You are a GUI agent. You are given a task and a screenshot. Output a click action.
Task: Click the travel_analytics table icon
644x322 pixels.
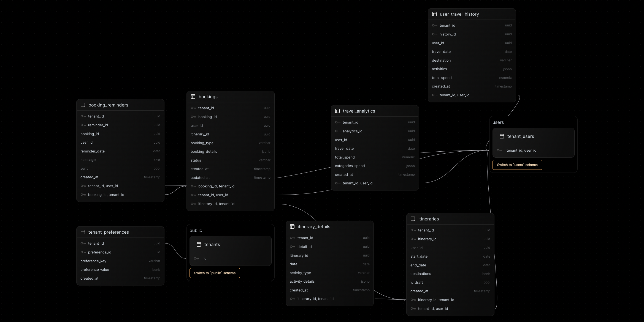(337, 110)
